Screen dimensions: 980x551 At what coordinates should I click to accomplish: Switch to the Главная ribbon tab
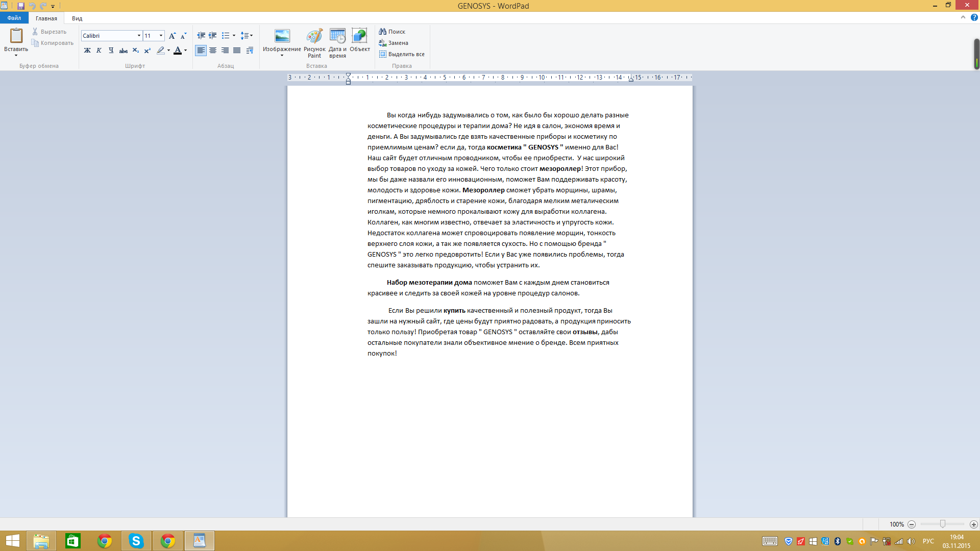point(46,18)
